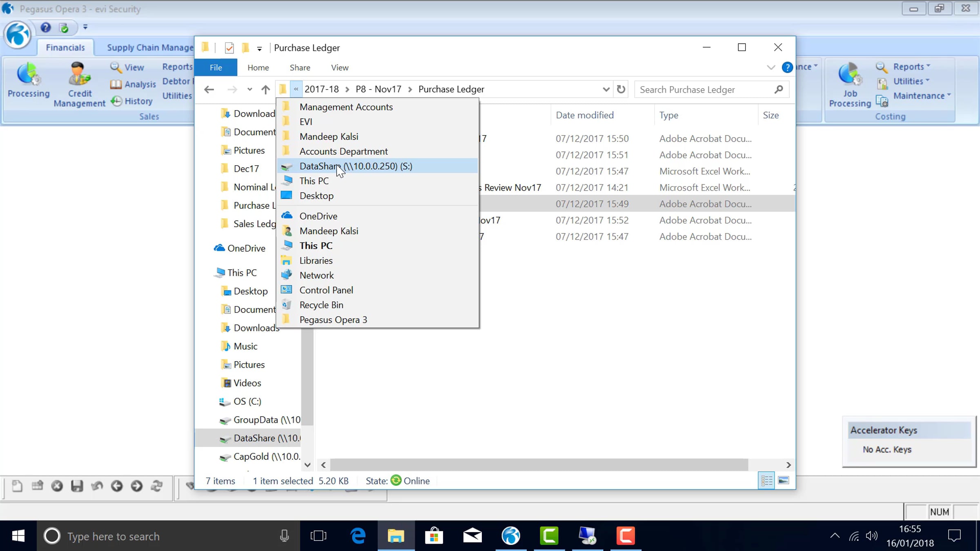Screen dimensions: 980x551
Task: Choose Pegasus Opera 3 from the path dropdown
Action: (x=377, y=320)
